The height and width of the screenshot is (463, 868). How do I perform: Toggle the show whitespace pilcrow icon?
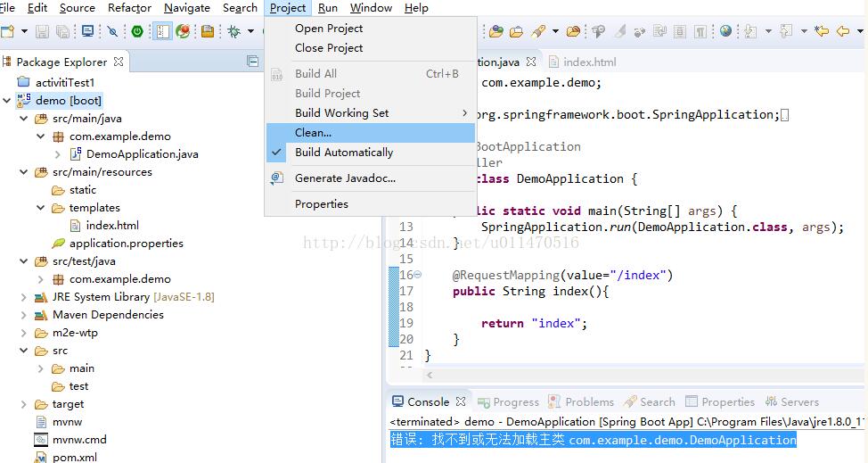click(701, 31)
